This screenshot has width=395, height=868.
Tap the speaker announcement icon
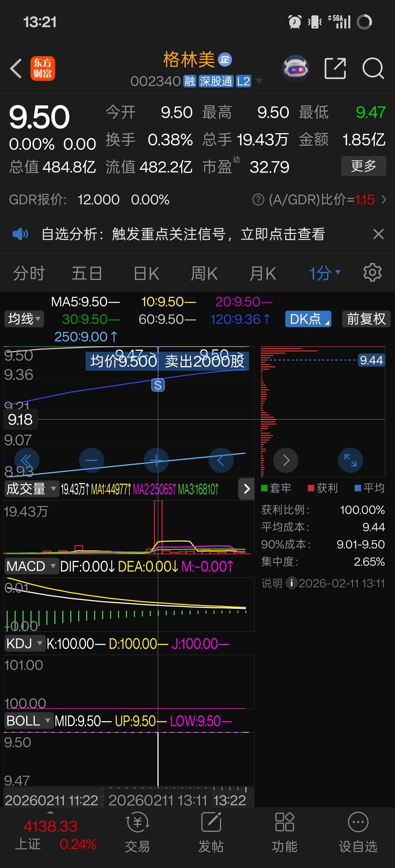tap(20, 234)
